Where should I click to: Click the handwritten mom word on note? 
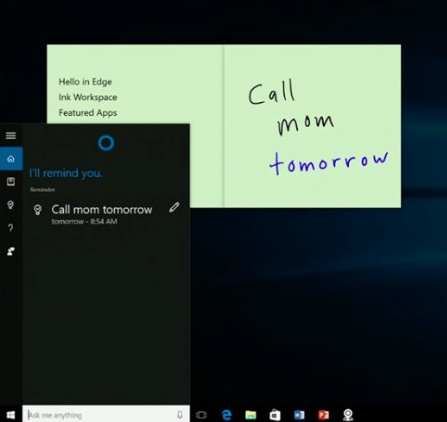(x=306, y=124)
